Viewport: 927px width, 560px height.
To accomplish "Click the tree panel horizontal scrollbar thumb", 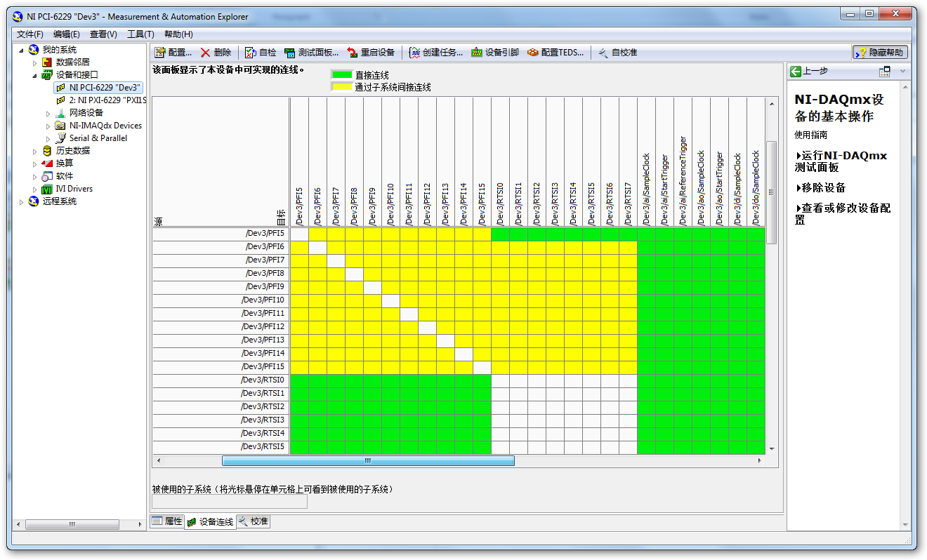I will point(72,524).
